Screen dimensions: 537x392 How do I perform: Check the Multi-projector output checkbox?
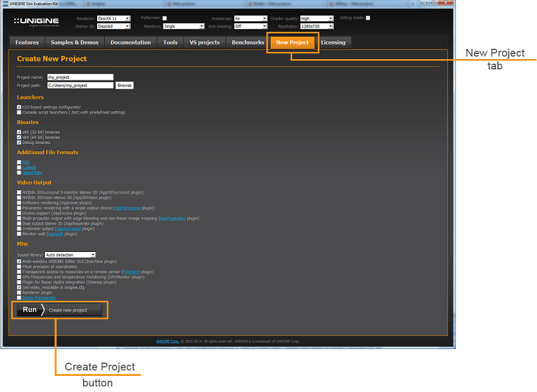pyautogui.click(x=19, y=218)
